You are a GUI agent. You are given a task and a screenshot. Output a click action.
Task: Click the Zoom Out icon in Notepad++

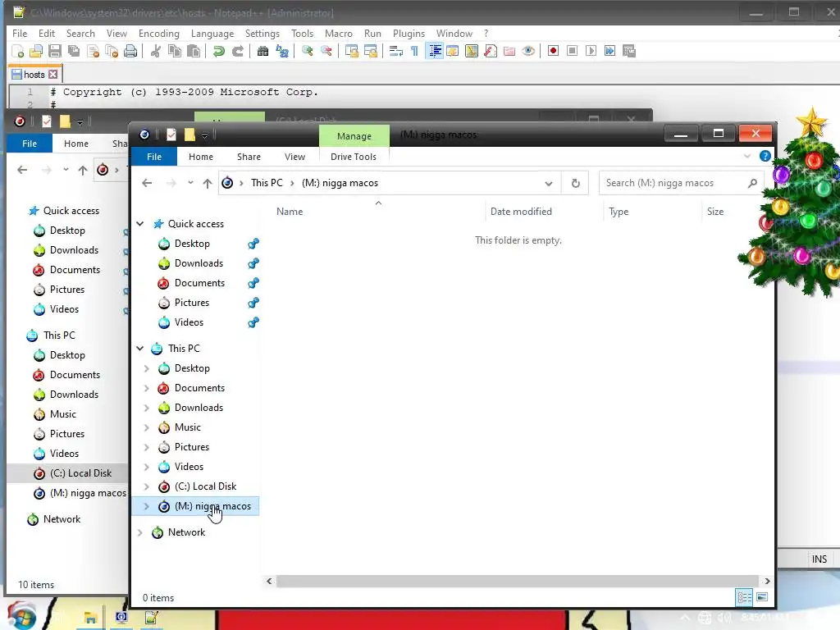point(326,51)
